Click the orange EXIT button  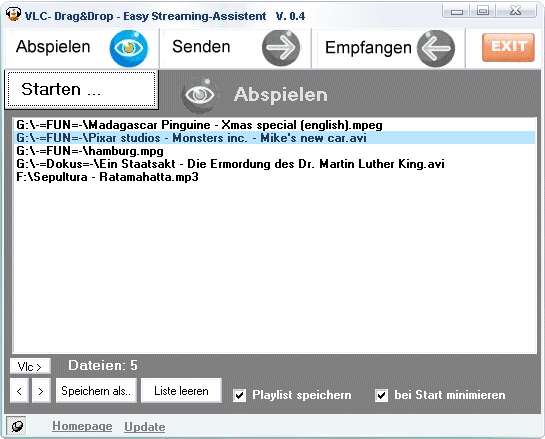click(x=508, y=48)
